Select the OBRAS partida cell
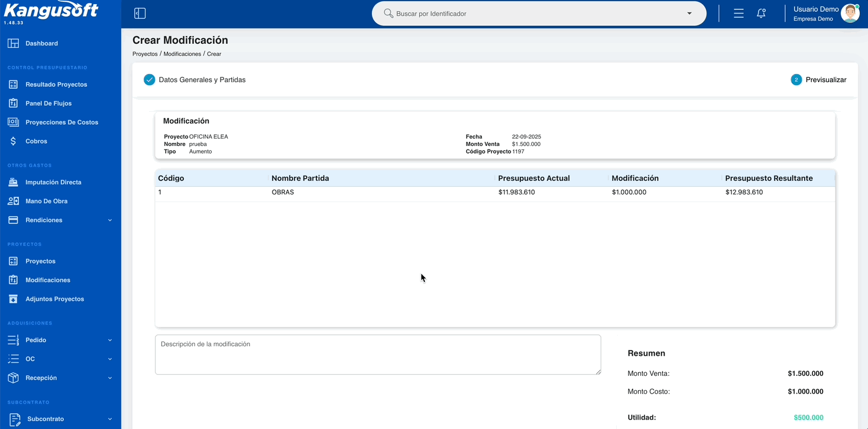This screenshot has width=868, height=429. 283,192
